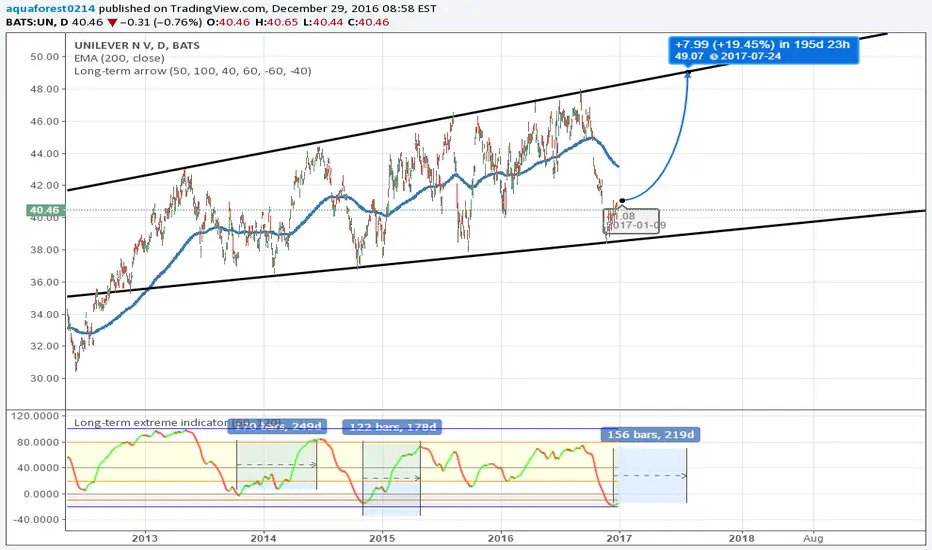Image resolution: width=932 pixels, height=550 pixels.
Task: Select the black start point of blue arrow
Action: pyautogui.click(x=622, y=200)
